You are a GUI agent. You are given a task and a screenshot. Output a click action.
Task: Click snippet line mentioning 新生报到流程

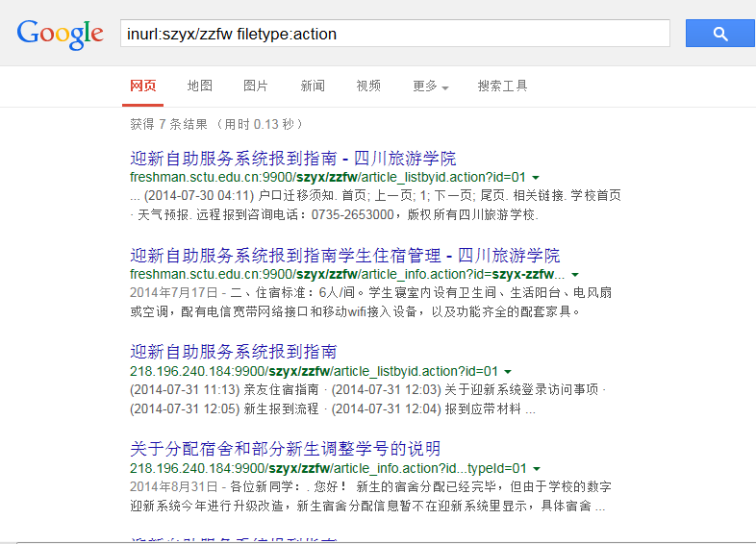coord(332,409)
